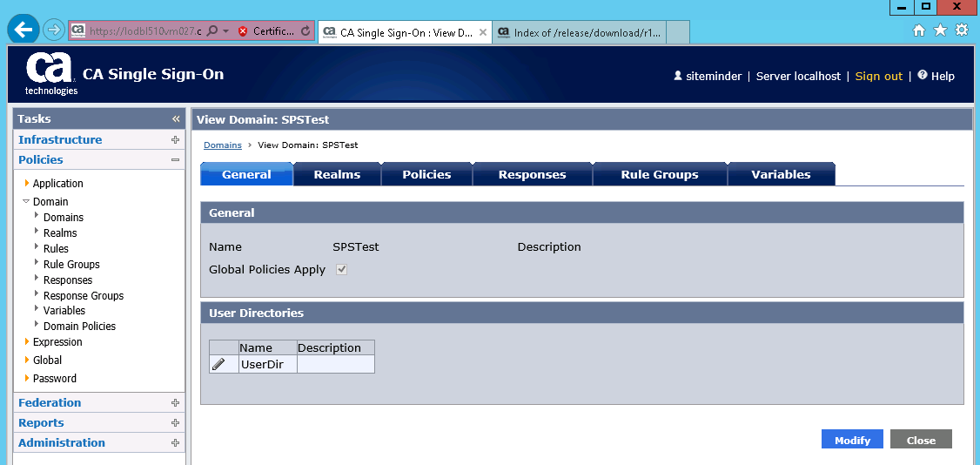Image resolution: width=980 pixels, height=465 pixels.
Task: Collapse the Tasks panel with double chevron
Action: pyautogui.click(x=176, y=118)
